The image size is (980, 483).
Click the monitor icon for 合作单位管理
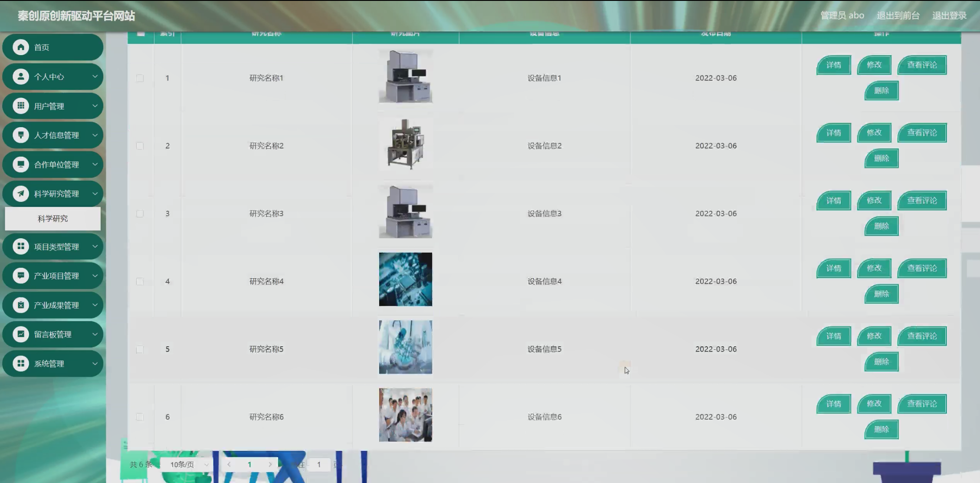[20, 164]
